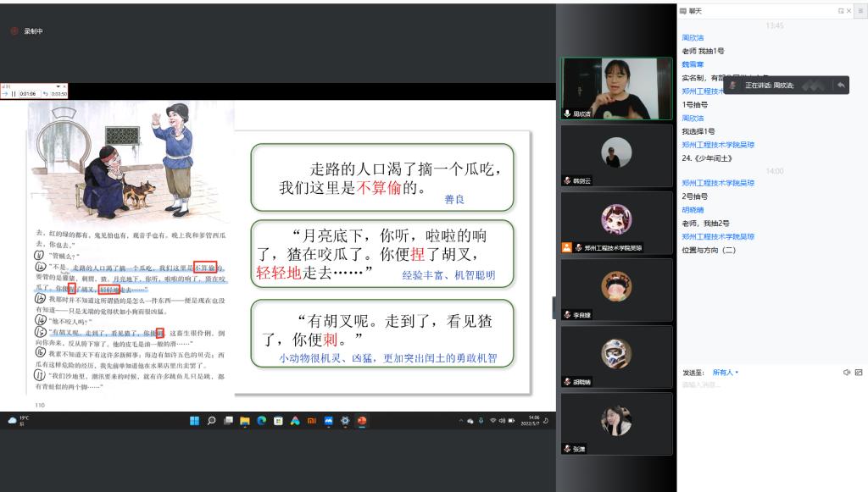Click muted mic icon beside 张潇
868x492 pixels.
click(567, 448)
